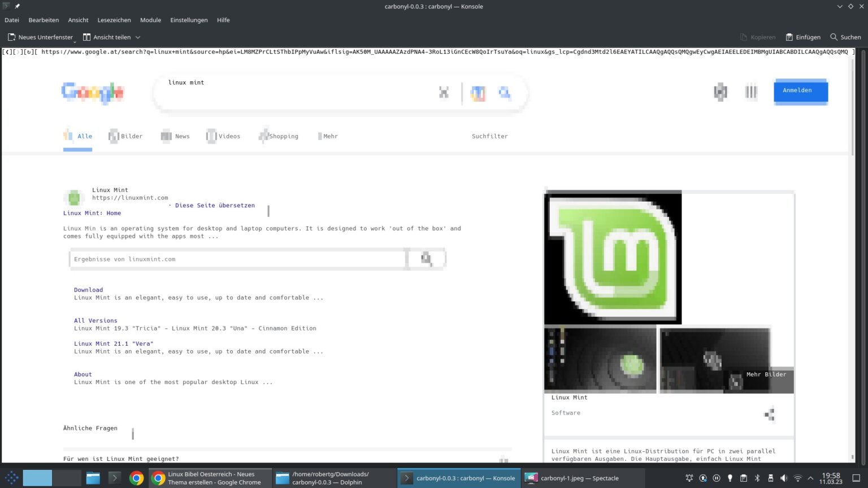Click the Einfügen paste icon in Konsole toolbar
The image size is (868, 488).
point(790,37)
